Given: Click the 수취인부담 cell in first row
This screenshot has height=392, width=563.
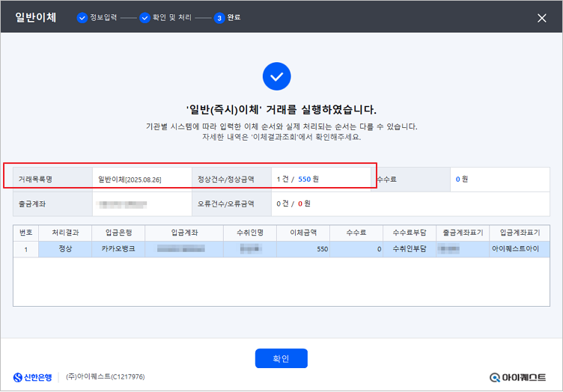Looking at the screenshot, I should click(x=408, y=248).
